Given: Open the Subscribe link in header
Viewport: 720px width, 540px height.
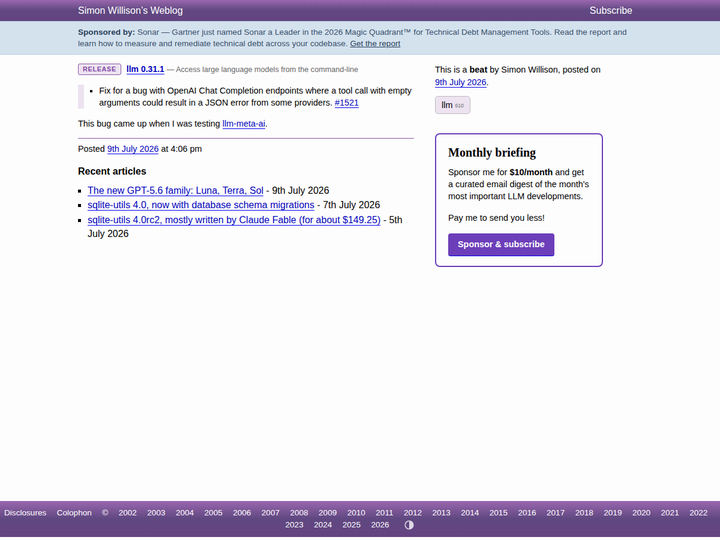Looking at the screenshot, I should pyautogui.click(x=610, y=11).
